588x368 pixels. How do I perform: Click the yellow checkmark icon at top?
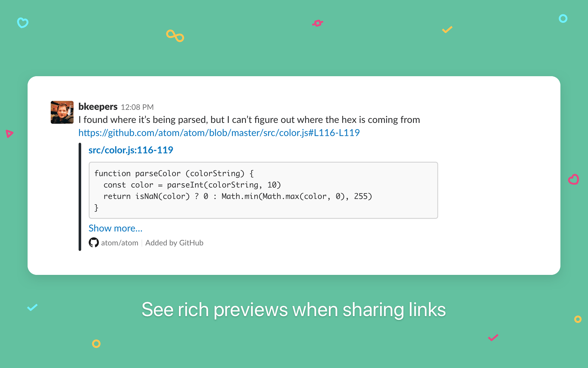click(447, 29)
